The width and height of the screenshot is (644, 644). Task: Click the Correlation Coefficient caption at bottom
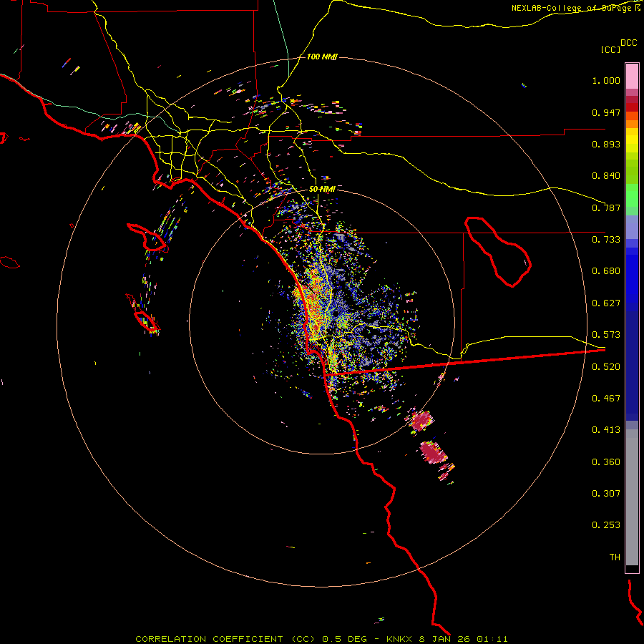tap(321, 639)
